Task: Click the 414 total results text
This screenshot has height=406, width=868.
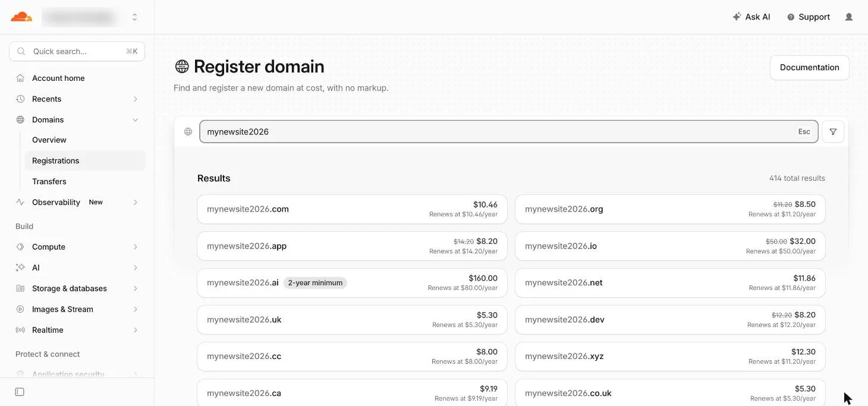Action: coord(797,178)
